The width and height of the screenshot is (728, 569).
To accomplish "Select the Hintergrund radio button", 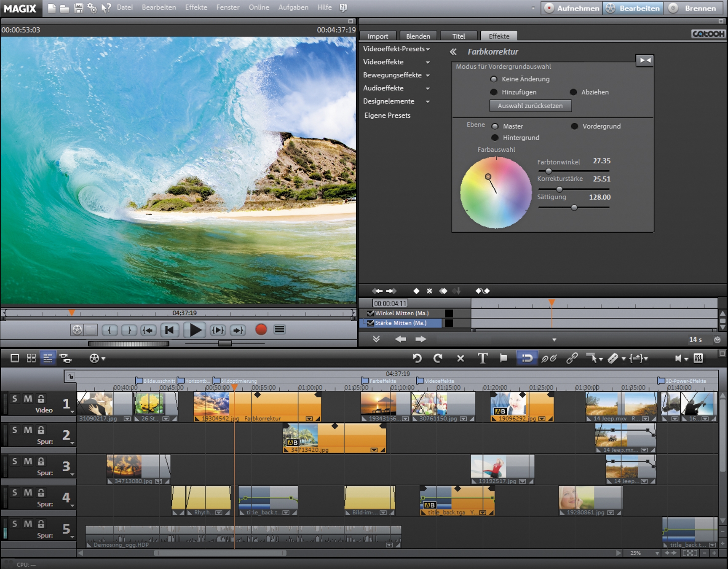I will 495,137.
